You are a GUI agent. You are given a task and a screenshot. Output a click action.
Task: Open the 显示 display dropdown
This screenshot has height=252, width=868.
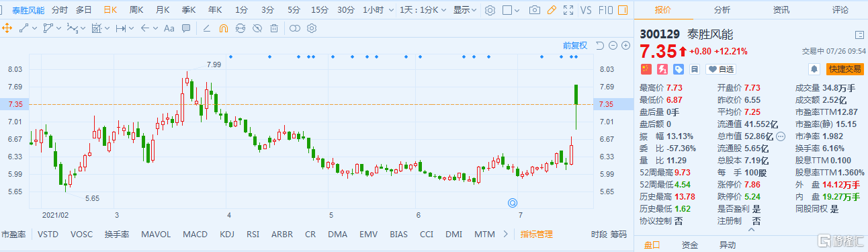(465, 10)
